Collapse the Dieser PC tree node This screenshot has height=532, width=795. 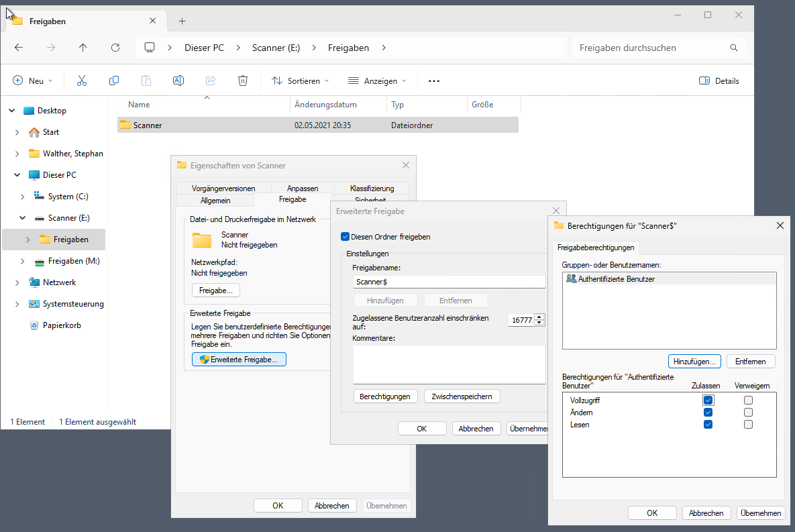(17, 175)
